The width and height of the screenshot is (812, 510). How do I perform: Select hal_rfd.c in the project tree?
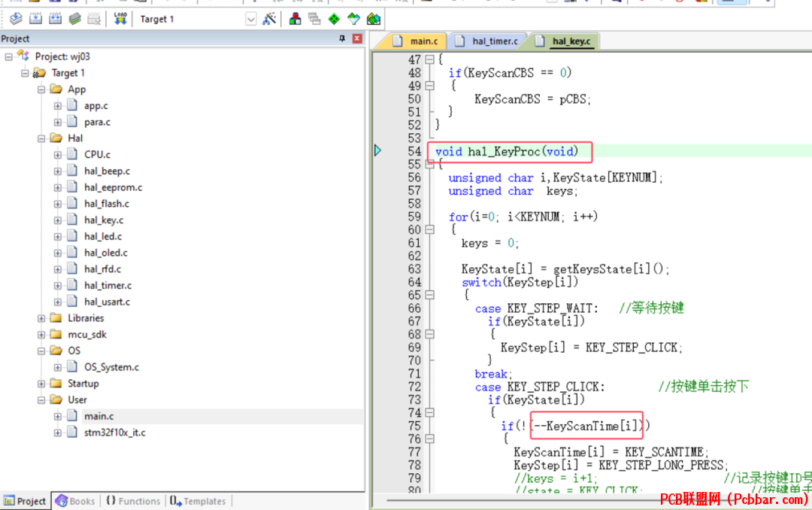[102, 269]
